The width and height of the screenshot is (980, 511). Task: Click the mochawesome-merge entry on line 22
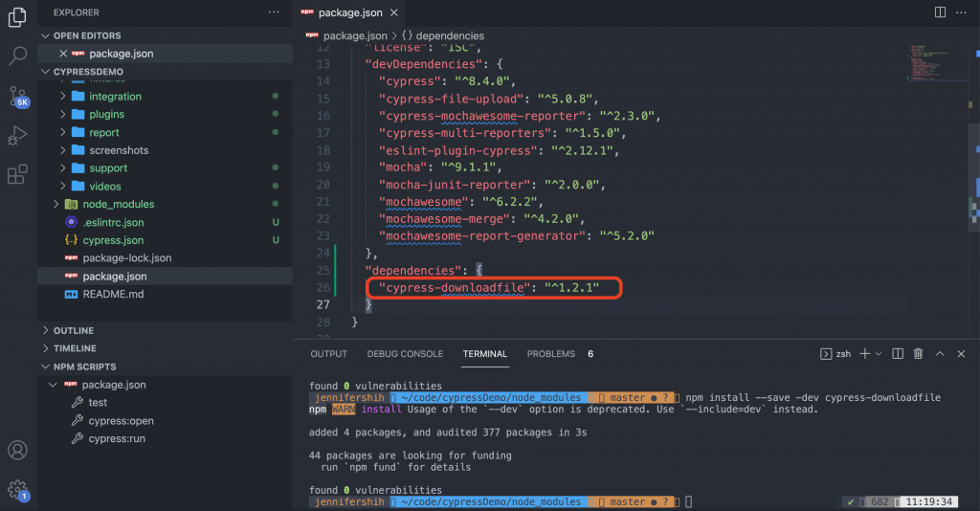point(482,218)
